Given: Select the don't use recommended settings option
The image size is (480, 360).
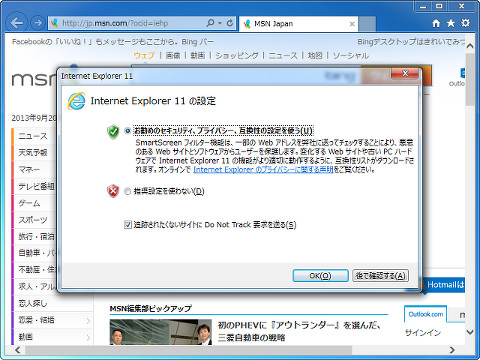Looking at the screenshot, I should point(127,191).
